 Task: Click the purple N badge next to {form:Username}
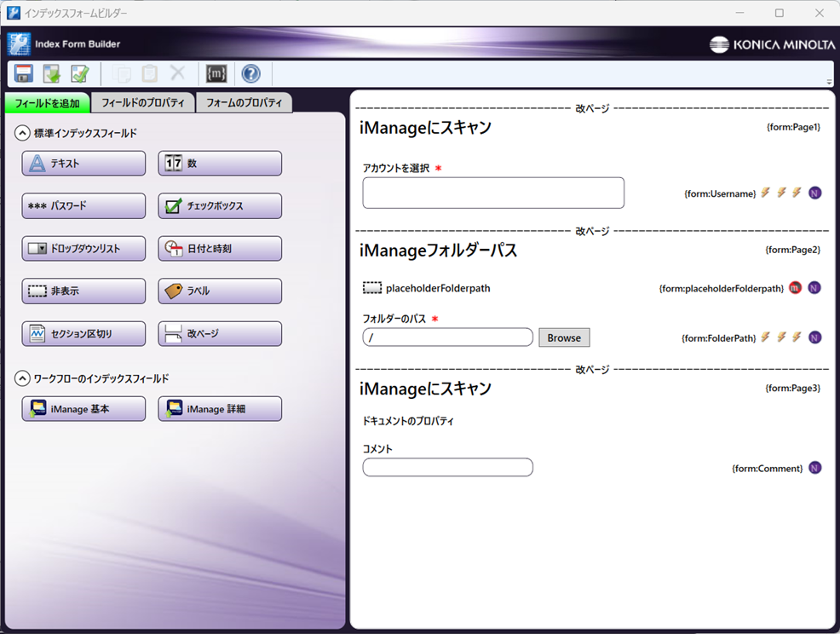pos(814,193)
